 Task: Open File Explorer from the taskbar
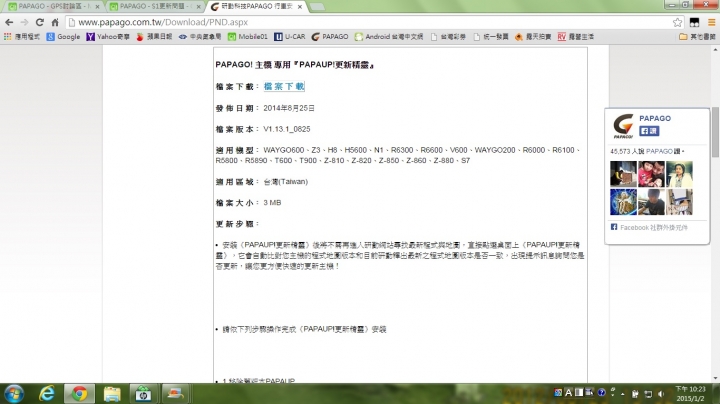click(112, 394)
